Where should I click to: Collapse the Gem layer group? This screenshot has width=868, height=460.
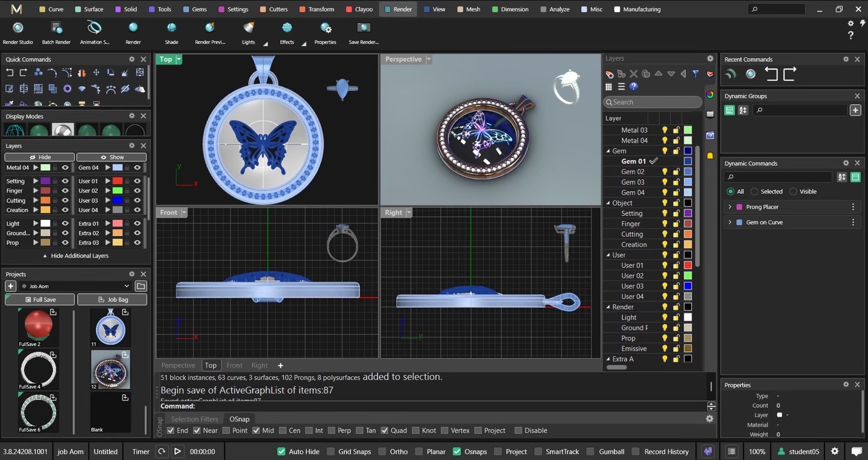tap(608, 151)
